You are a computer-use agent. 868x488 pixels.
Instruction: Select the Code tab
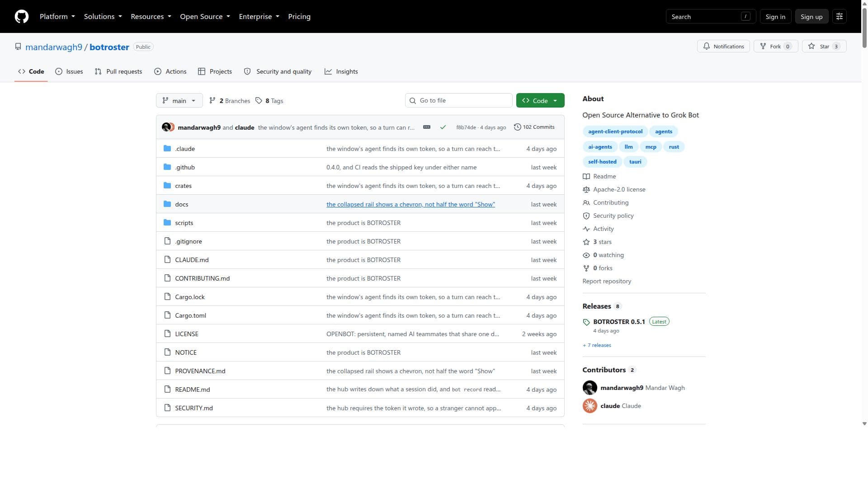[x=31, y=71]
